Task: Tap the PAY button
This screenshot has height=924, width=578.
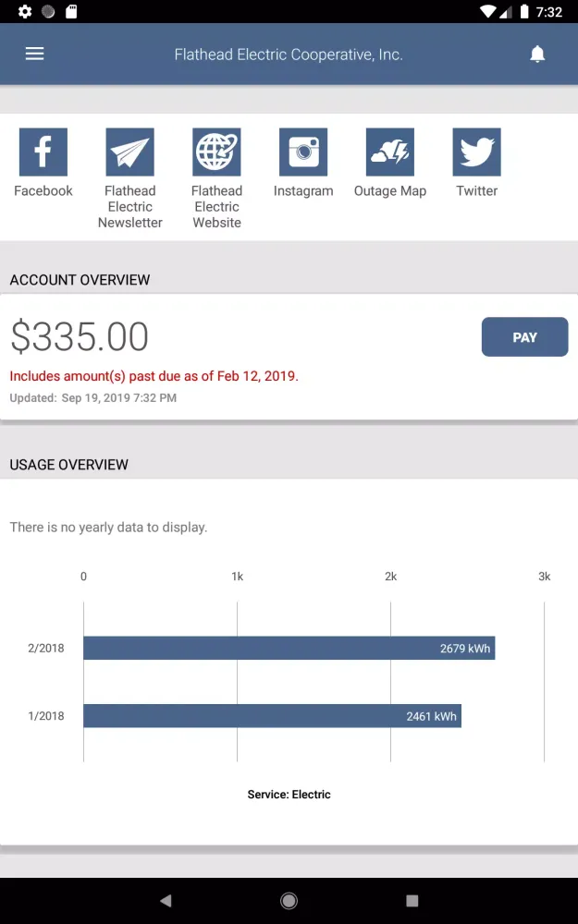Action: tap(524, 336)
